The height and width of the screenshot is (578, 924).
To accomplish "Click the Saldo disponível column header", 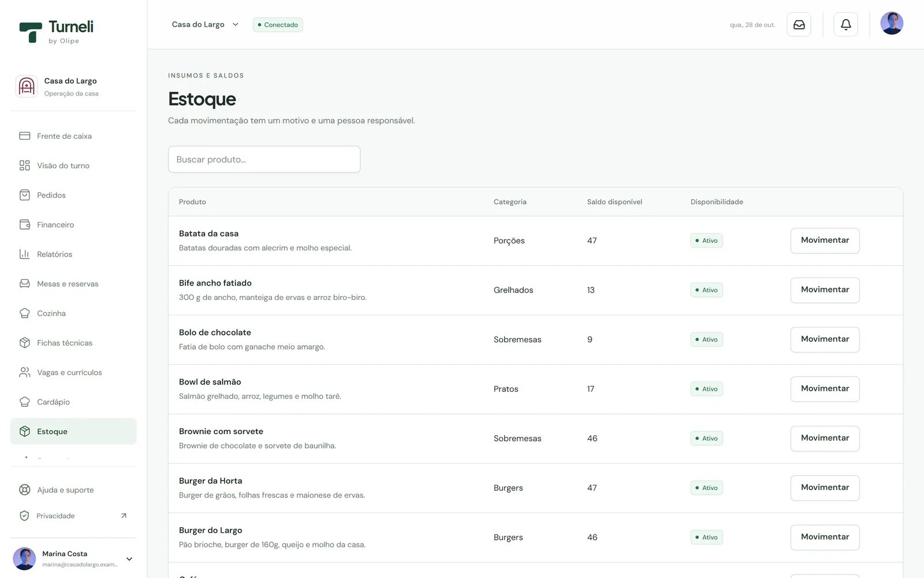I will 614,202.
